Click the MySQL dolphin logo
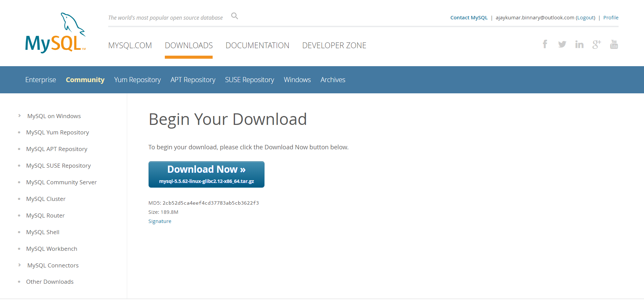The width and height of the screenshot is (644, 300). (x=55, y=33)
